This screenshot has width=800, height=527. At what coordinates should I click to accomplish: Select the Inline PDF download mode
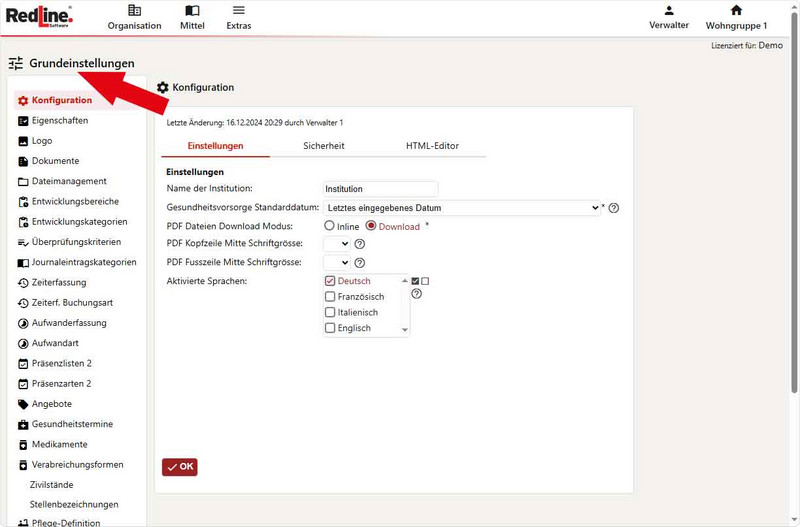coord(329,226)
